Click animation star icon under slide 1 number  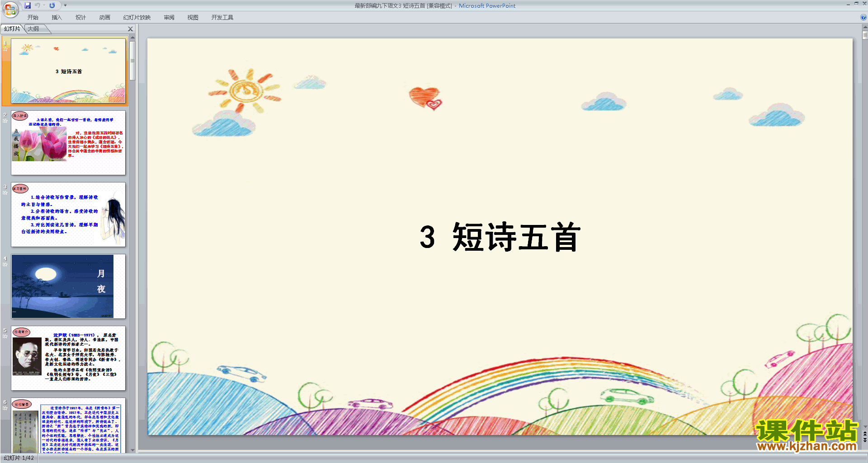(x=5, y=49)
